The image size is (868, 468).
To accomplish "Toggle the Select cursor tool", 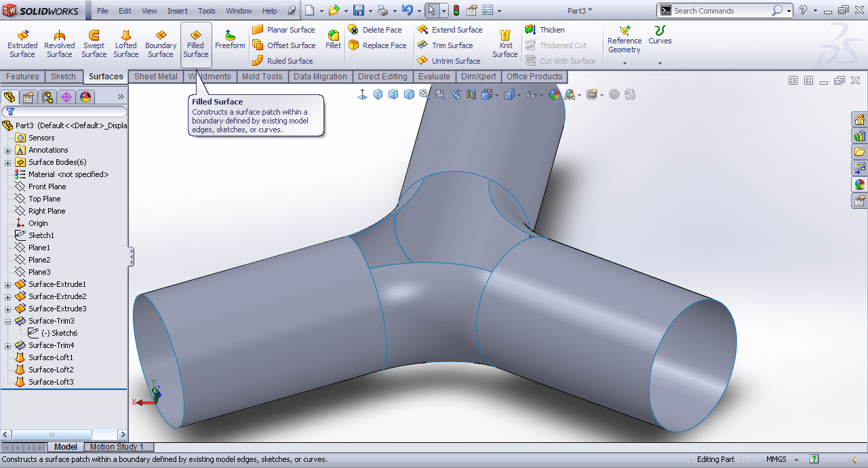I will (431, 10).
